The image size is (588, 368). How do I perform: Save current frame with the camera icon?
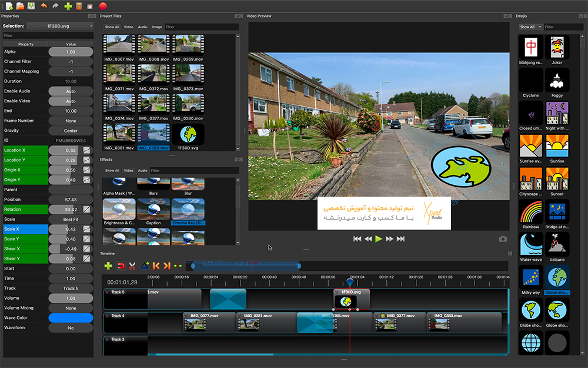tap(503, 239)
